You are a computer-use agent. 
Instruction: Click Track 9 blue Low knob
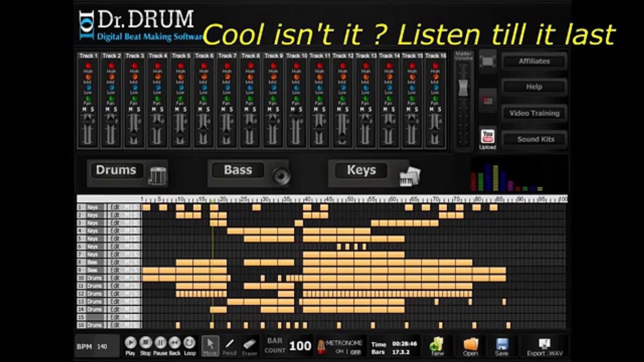[273, 87]
